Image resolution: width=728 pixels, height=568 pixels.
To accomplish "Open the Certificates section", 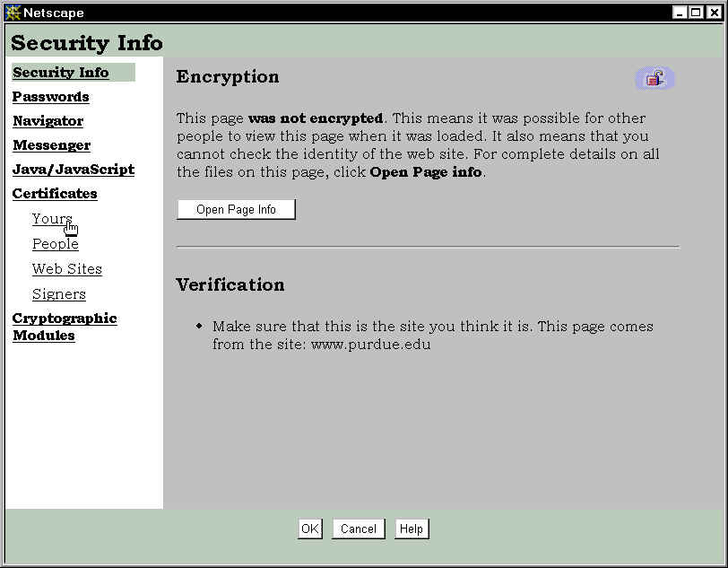I will 55,194.
